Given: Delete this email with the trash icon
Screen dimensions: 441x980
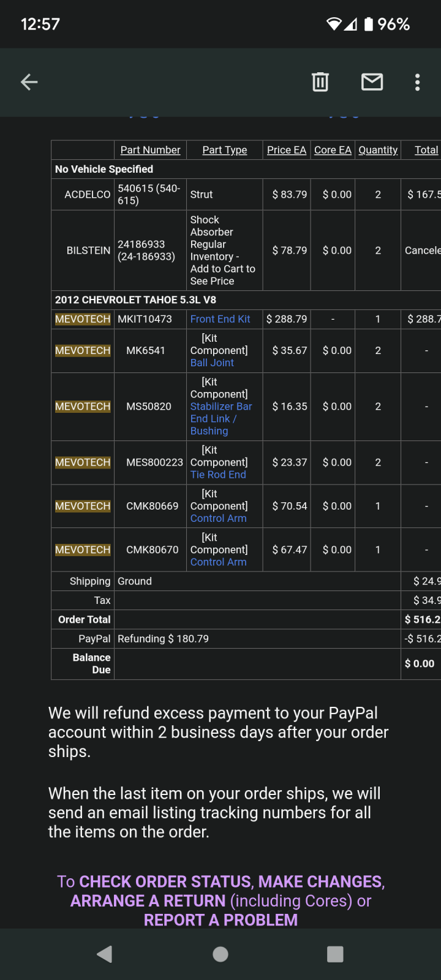Looking at the screenshot, I should coord(320,82).
